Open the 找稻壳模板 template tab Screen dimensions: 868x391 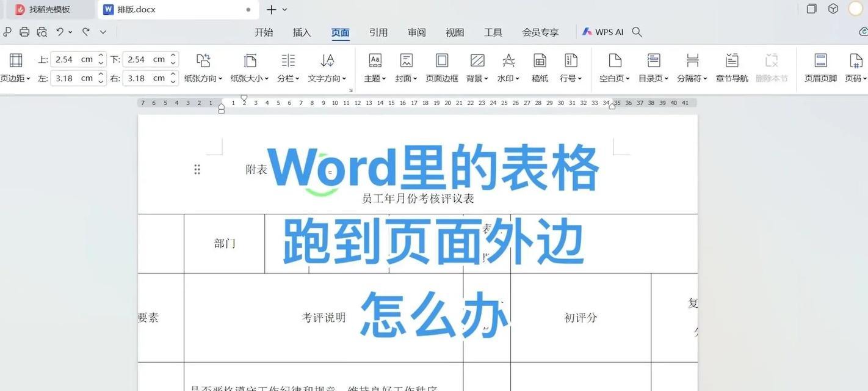tap(51, 9)
